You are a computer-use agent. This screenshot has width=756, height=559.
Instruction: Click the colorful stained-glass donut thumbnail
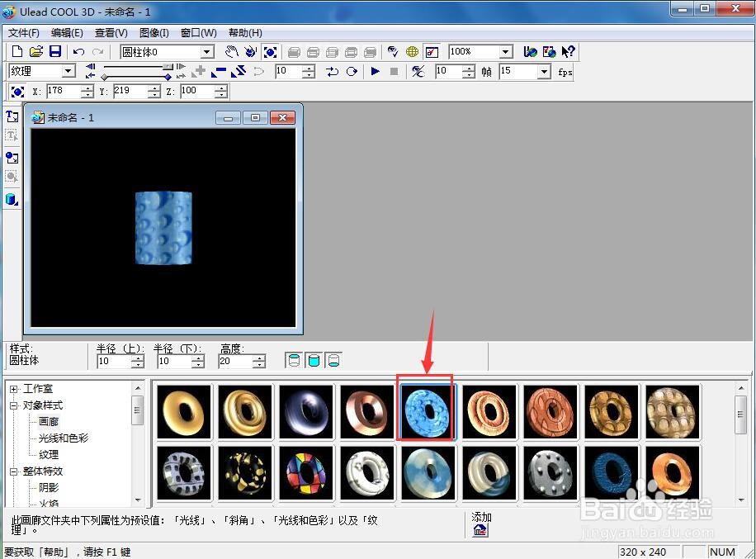click(x=306, y=472)
